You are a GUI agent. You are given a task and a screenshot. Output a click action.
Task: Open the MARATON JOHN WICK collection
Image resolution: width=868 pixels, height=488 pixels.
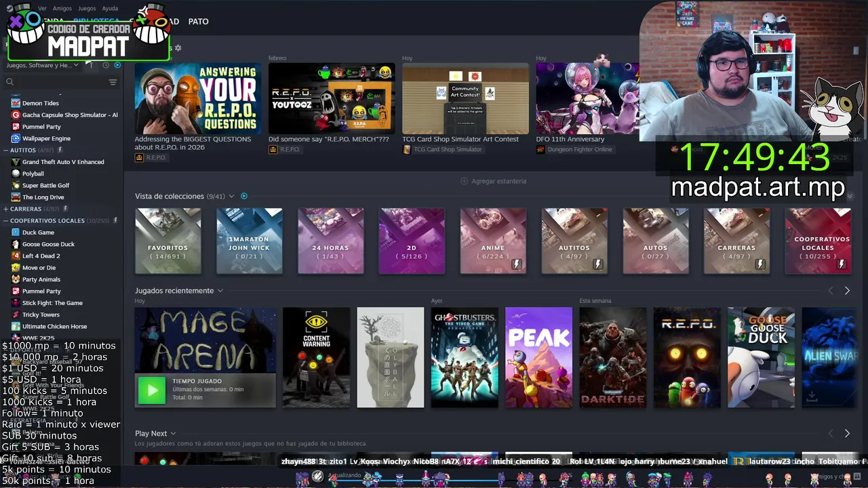(249, 241)
